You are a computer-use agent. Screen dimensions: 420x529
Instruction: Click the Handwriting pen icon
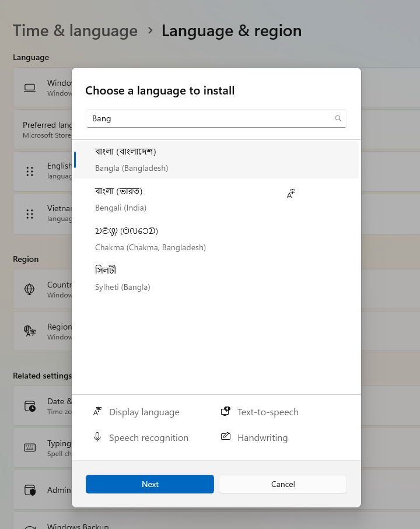coord(226,437)
